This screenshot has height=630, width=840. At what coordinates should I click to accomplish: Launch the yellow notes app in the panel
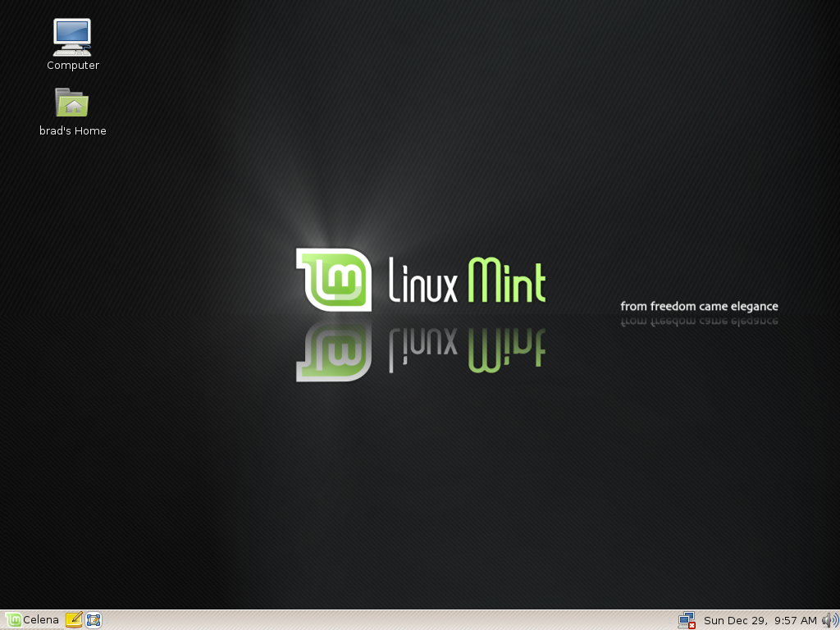coord(74,620)
